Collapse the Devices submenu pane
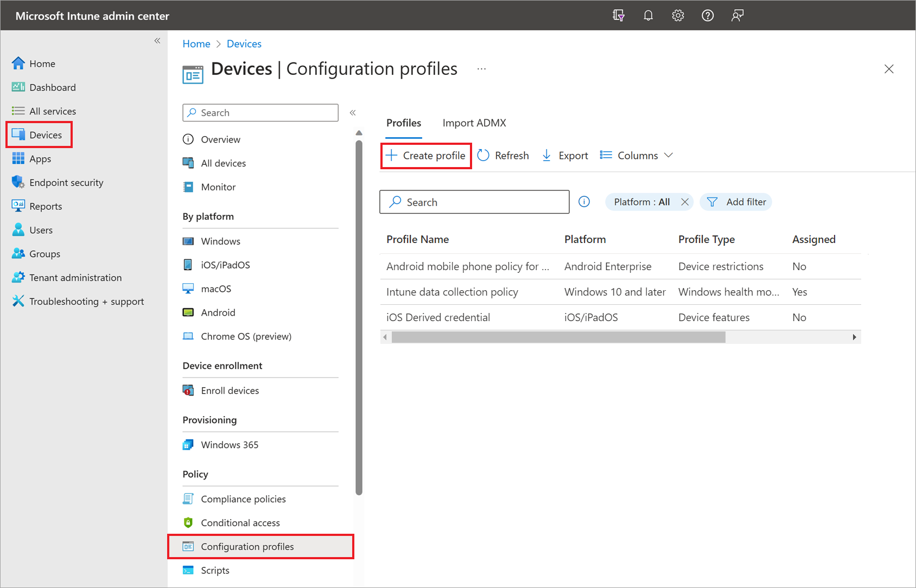The width and height of the screenshot is (916, 588). coord(353,113)
